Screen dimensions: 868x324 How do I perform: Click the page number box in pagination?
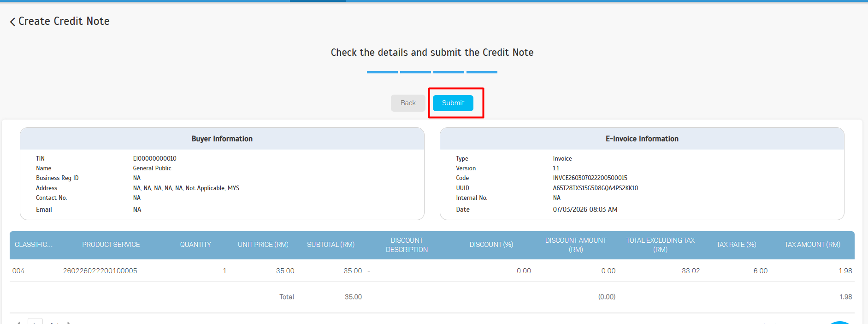(35, 321)
